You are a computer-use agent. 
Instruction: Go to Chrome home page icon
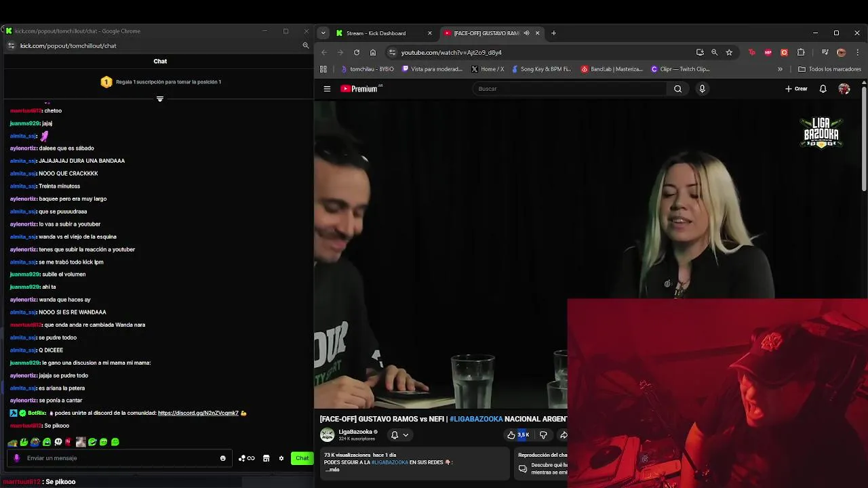373,52
